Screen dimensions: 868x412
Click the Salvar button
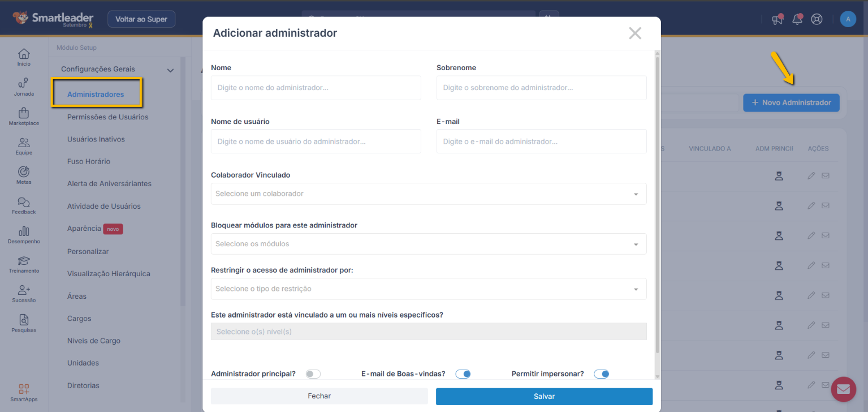544,396
